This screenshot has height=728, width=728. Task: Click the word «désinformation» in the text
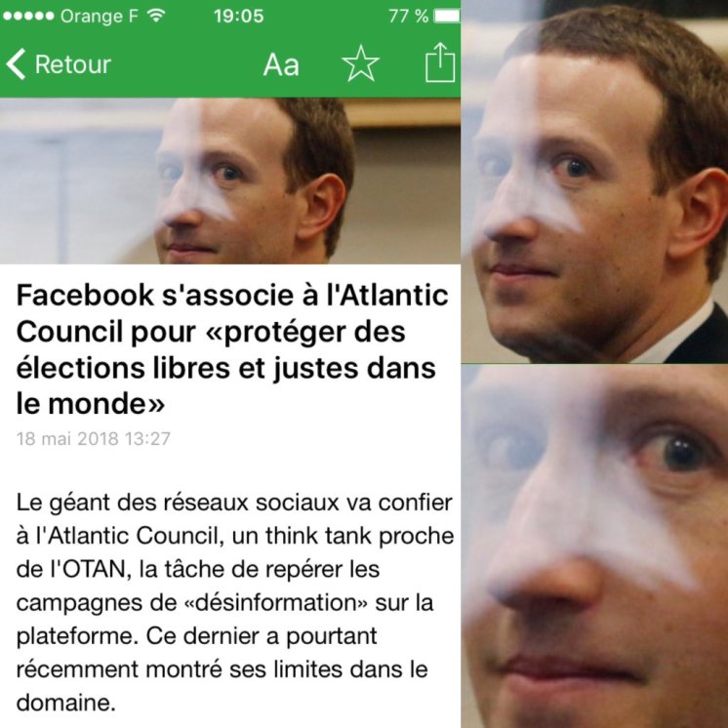pyautogui.click(x=276, y=603)
